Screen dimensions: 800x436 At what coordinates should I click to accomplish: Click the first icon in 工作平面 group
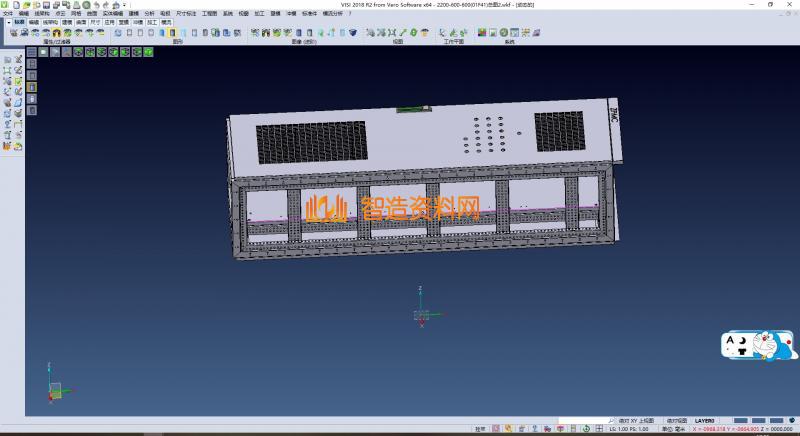point(440,33)
